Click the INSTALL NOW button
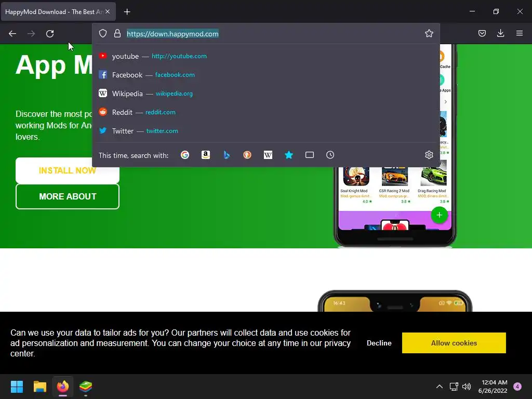 (x=68, y=170)
